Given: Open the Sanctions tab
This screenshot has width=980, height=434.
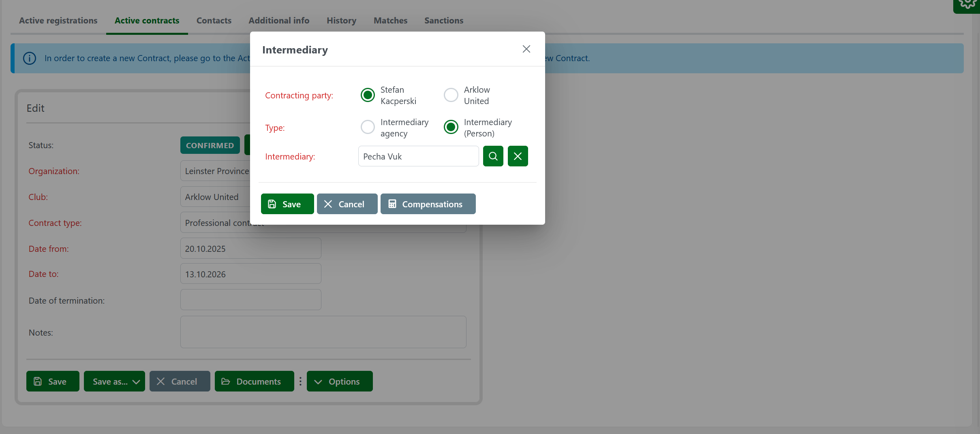Looking at the screenshot, I should click(443, 21).
